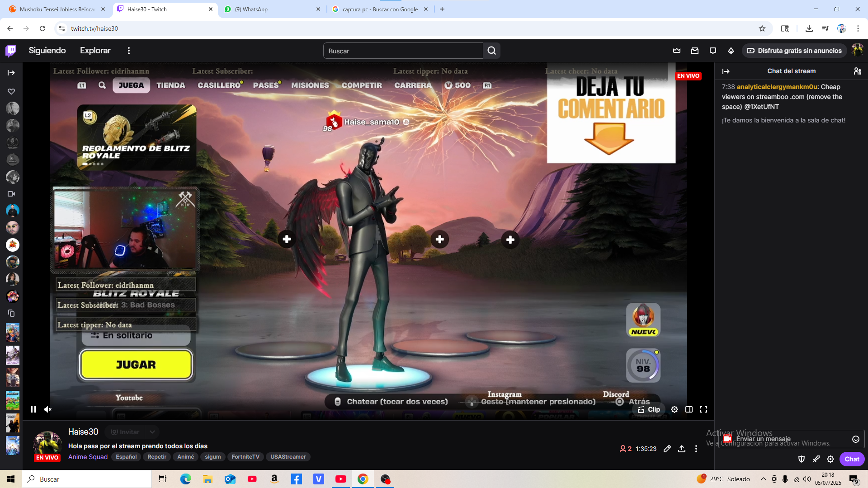Create a Clip of the stream
Image resolution: width=868 pixels, height=488 pixels.
tap(649, 409)
